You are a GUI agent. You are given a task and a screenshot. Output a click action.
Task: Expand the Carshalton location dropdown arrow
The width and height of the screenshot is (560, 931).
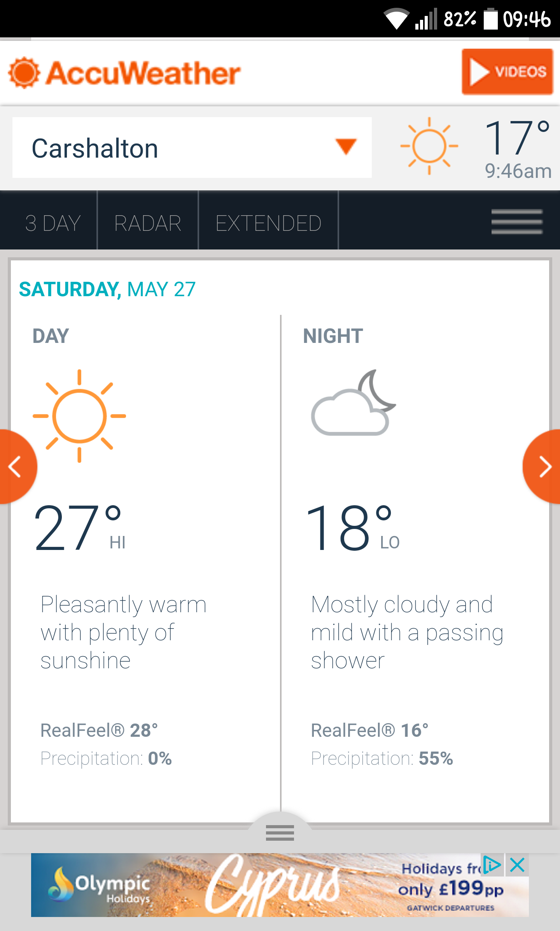(x=346, y=146)
